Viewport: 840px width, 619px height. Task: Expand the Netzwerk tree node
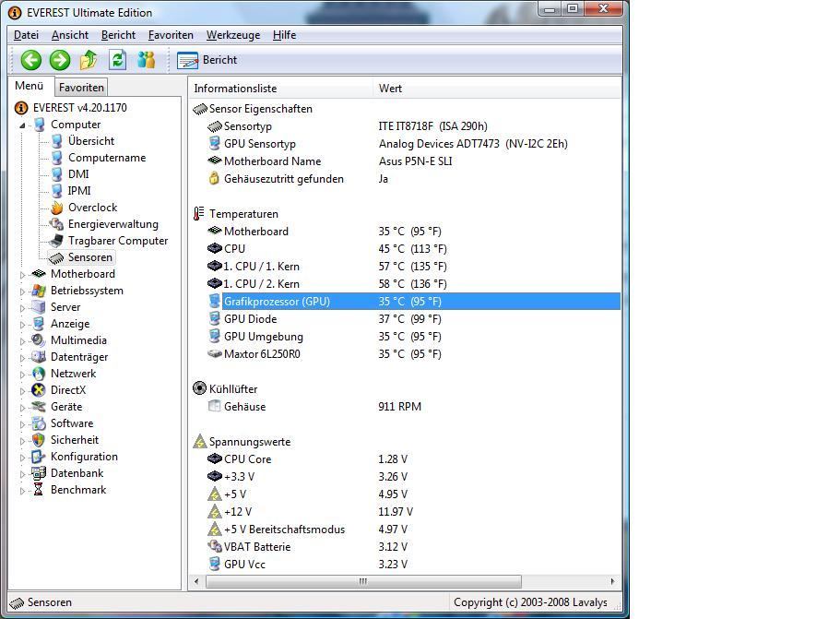point(22,375)
